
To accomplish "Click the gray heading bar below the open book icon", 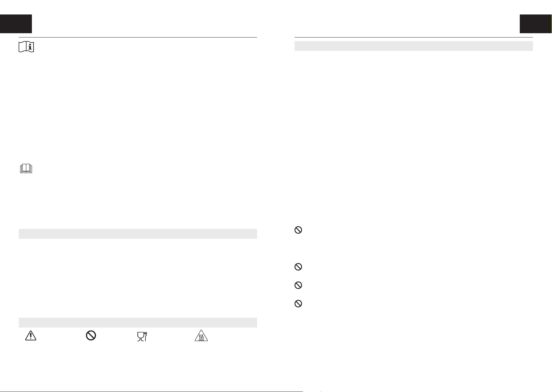I will 138,234.
